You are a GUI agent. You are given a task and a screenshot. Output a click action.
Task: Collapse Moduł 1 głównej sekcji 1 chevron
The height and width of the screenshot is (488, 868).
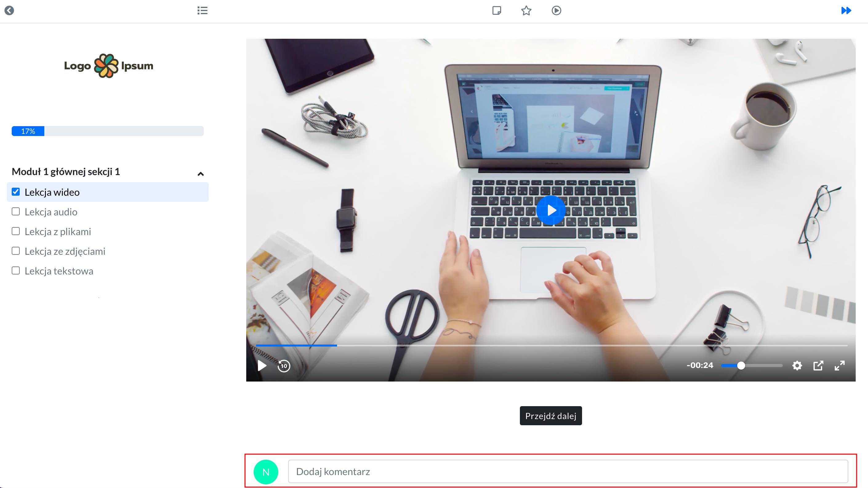tap(200, 174)
